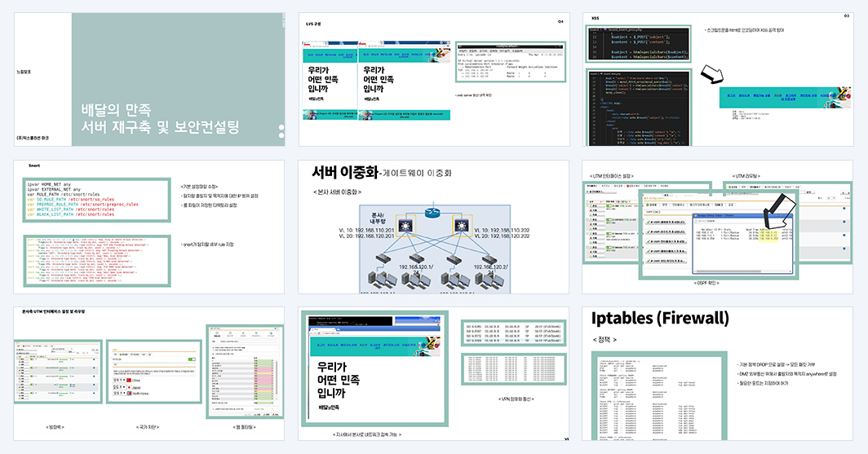868x454 pixels.
Task: Click the left core switch icon
Action: 407,226
